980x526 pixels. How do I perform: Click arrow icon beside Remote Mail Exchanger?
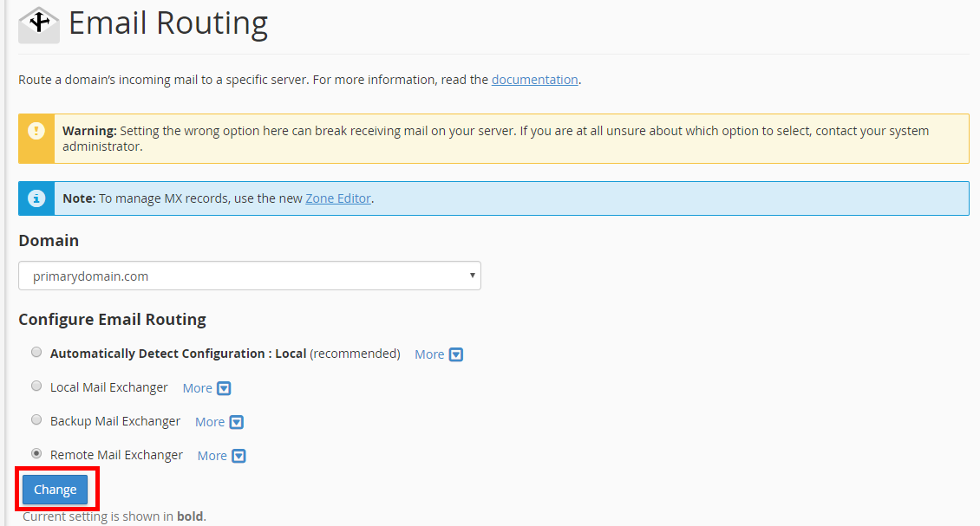point(238,456)
